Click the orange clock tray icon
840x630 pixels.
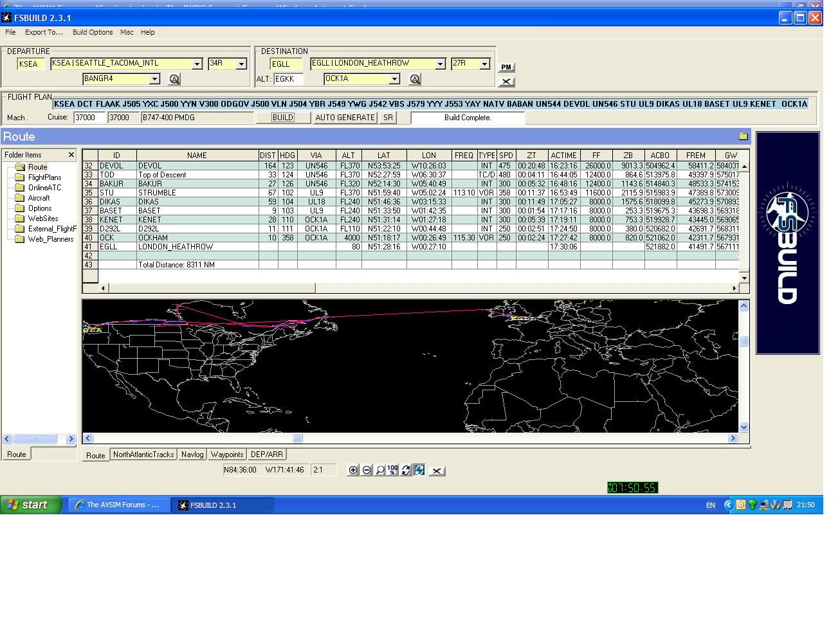pyautogui.click(x=741, y=505)
